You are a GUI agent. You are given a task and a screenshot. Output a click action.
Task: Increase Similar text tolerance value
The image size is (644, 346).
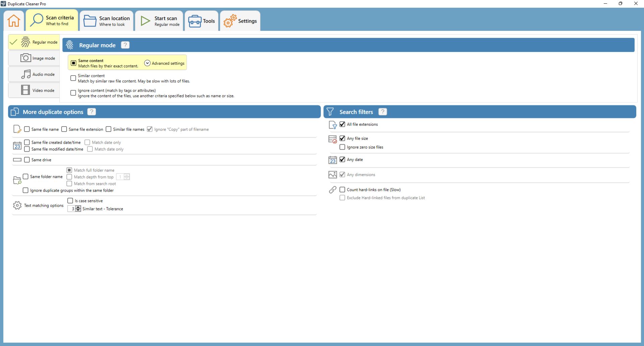pos(78,207)
